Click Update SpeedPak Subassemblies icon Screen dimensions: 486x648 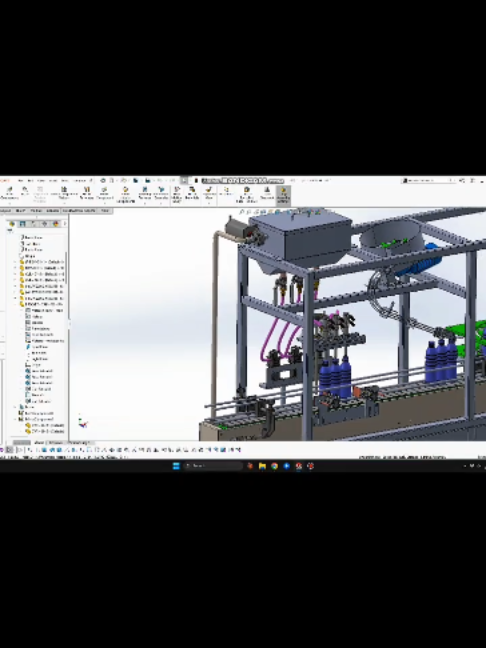pos(247,194)
